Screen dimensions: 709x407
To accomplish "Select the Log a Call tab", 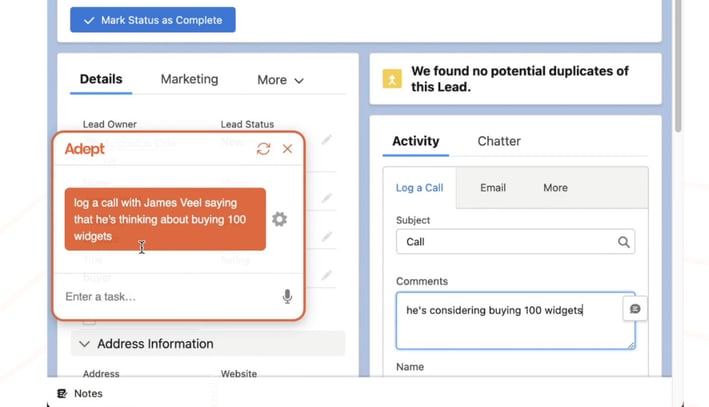I will point(419,188).
